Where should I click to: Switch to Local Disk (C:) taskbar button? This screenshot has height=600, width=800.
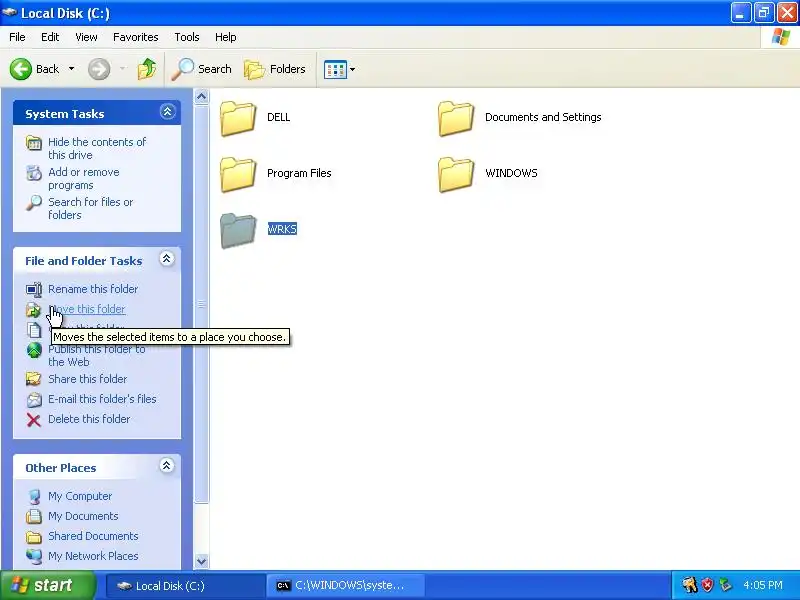[x=186, y=586]
